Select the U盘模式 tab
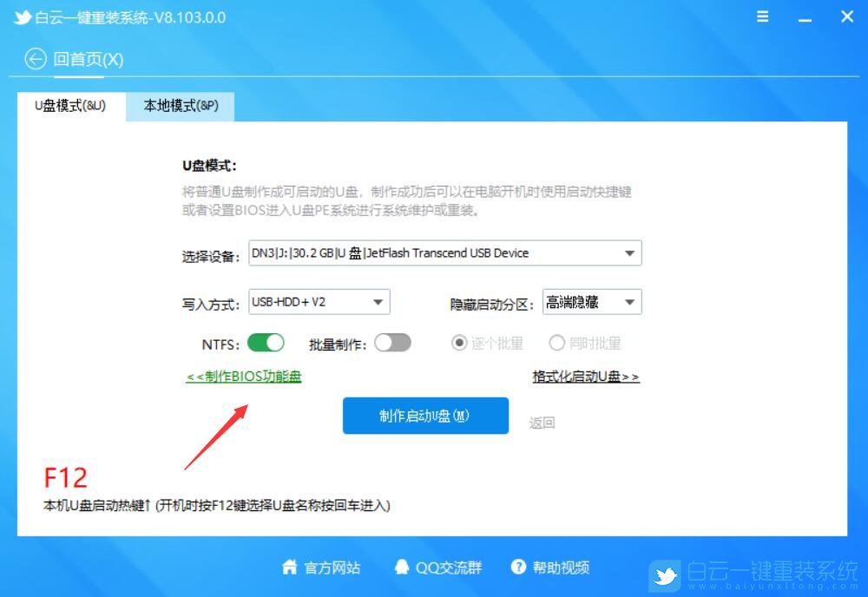The image size is (868, 597). (71, 108)
